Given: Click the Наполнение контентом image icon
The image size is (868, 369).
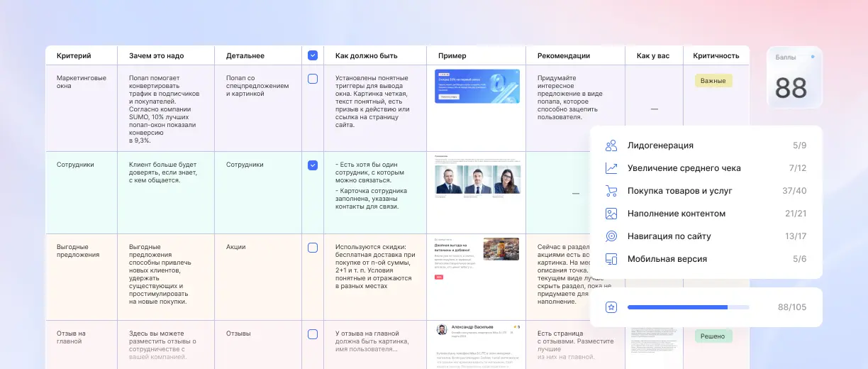Looking at the screenshot, I should click(x=611, y=214).
